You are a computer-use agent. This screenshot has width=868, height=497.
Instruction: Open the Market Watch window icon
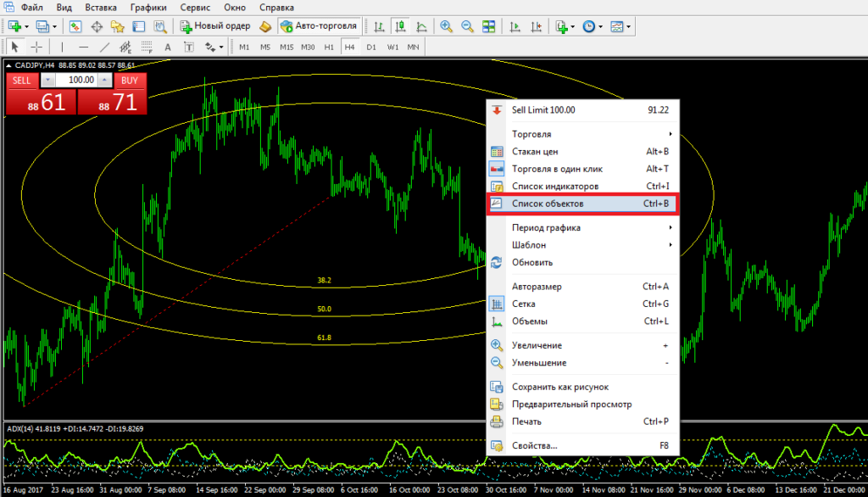(x=75, y=26)
